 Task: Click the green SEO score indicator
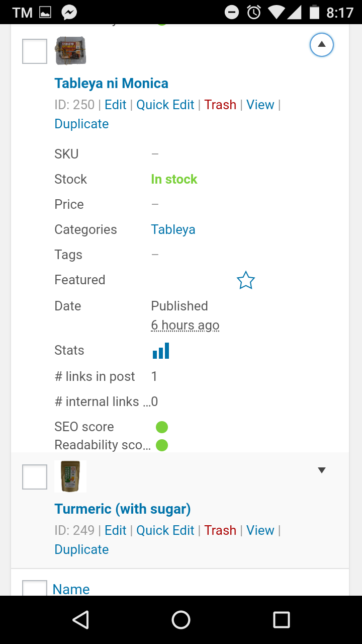161,427
